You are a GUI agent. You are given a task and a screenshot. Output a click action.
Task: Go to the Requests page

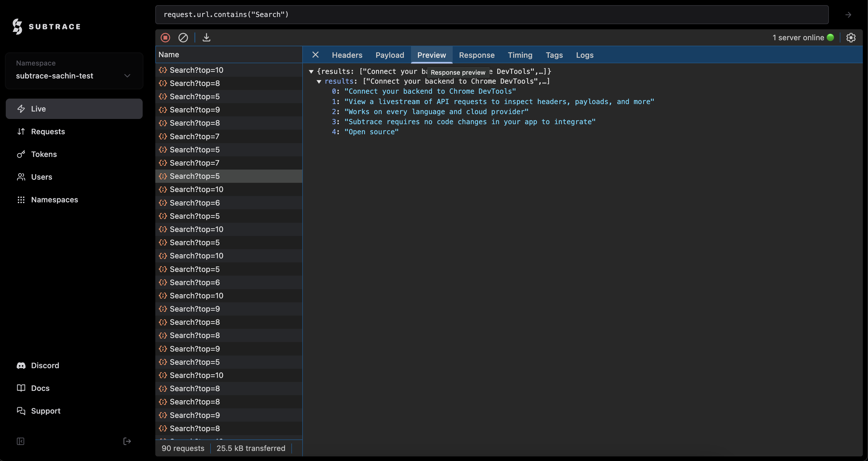pyautogui.click(x=74, y=132)
